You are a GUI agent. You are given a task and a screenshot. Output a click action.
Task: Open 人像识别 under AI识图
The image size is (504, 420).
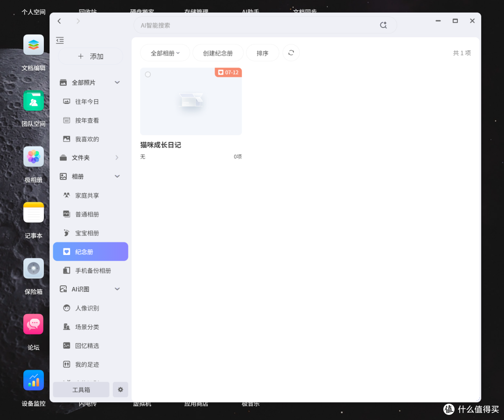click(x=91, y=308)
